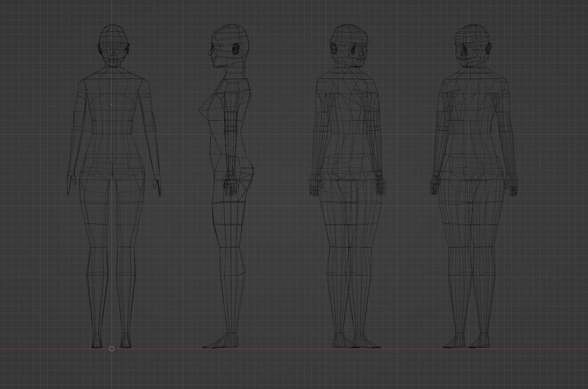Click the orange origin point on the torso
This screenshot has height=389, width=588.
point(111,104)
